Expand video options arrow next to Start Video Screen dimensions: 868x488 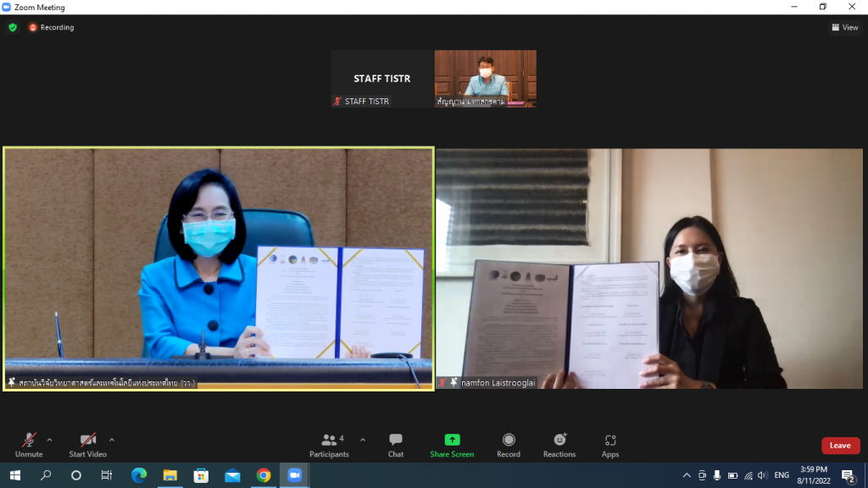pyautogui.click(x=112, y=440)
